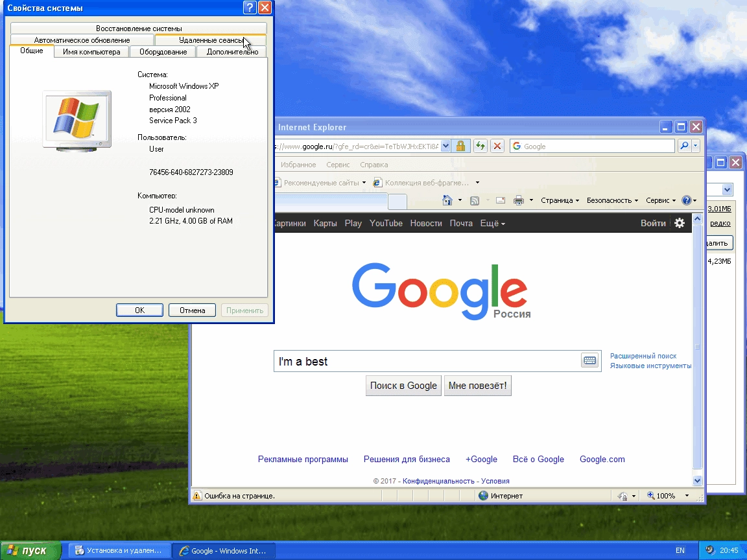The height and width of the screenshot is (560, 747).
Task: Open the Избранное menu in IE
Action: click(298, 165)
